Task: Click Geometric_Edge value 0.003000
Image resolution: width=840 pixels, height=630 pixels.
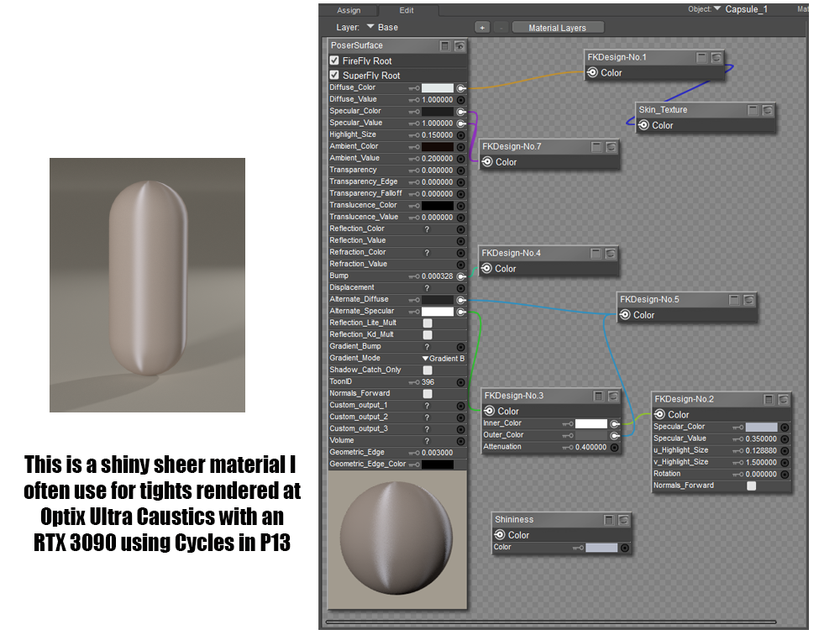Action: (x=437, y=453)
